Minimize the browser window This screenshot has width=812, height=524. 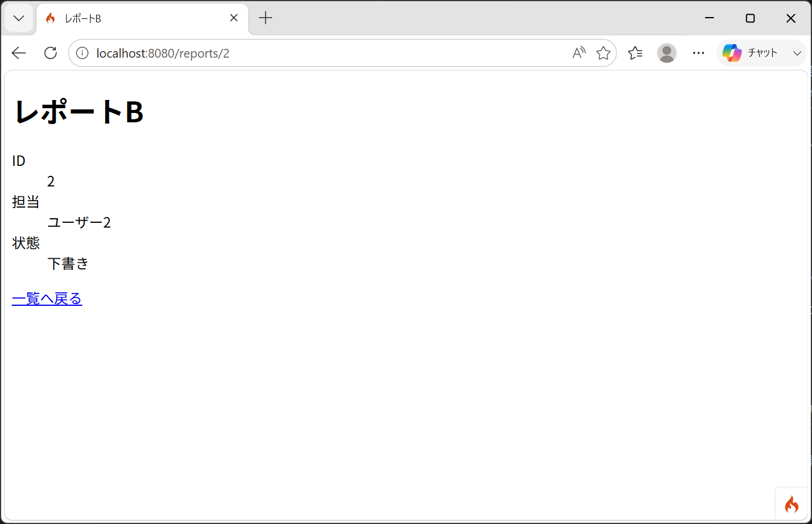709,18
